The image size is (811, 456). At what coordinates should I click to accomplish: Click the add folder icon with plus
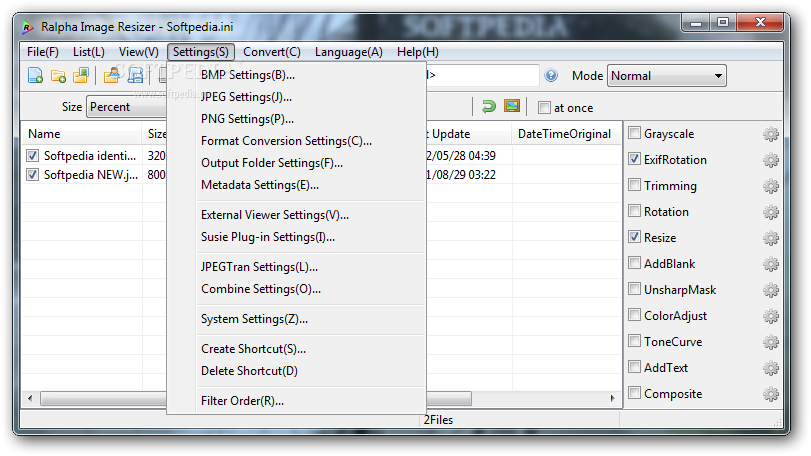point(58,76)
